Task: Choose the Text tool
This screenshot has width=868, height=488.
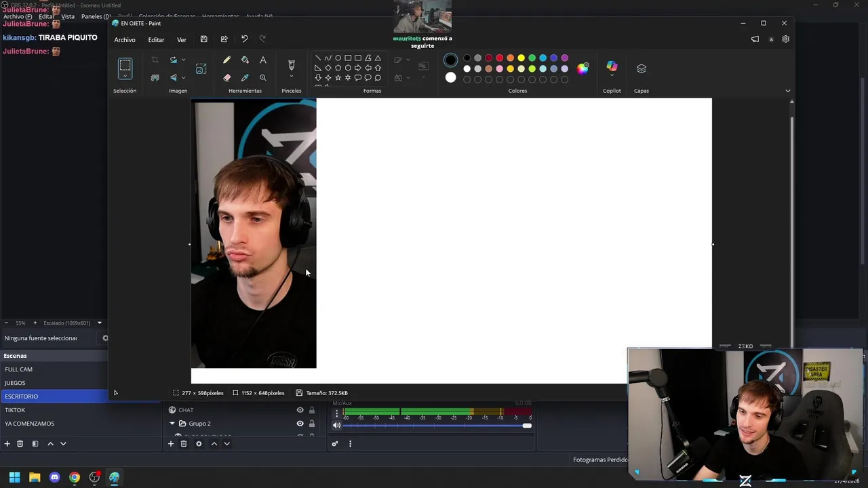Action: click(263, 60)
